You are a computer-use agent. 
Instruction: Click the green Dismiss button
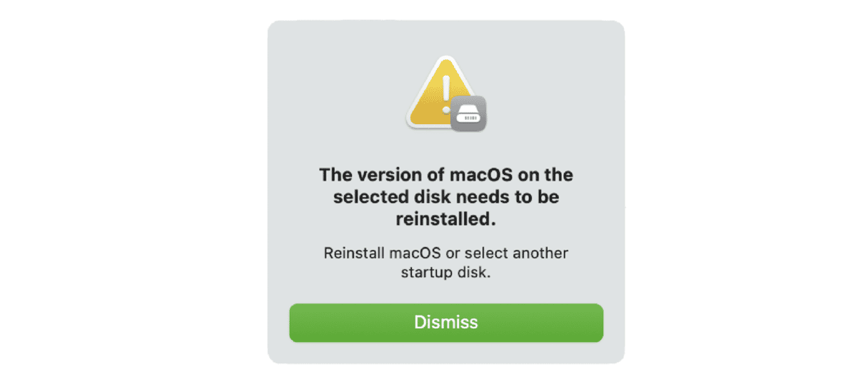(446, 322)
